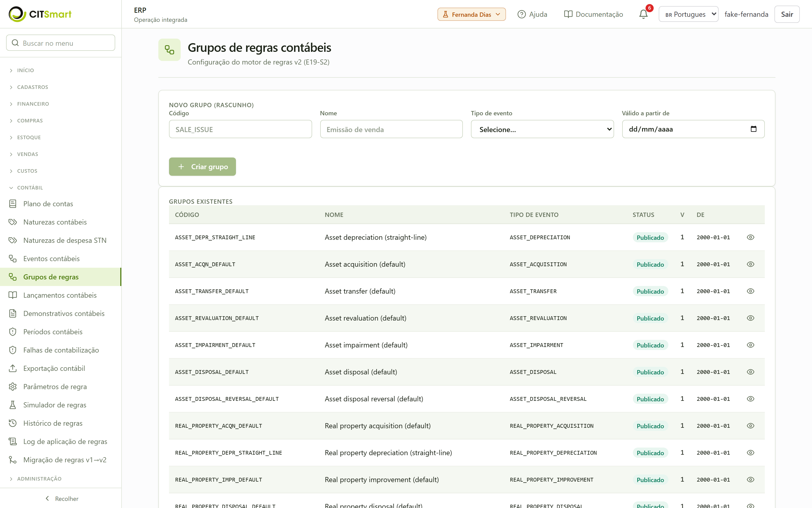
Task: Open Parâmetros de regra settings
Action: coord(61,386)
